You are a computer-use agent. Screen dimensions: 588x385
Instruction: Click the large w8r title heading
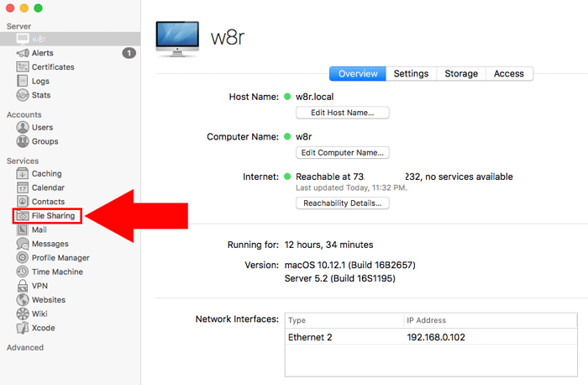228,38
